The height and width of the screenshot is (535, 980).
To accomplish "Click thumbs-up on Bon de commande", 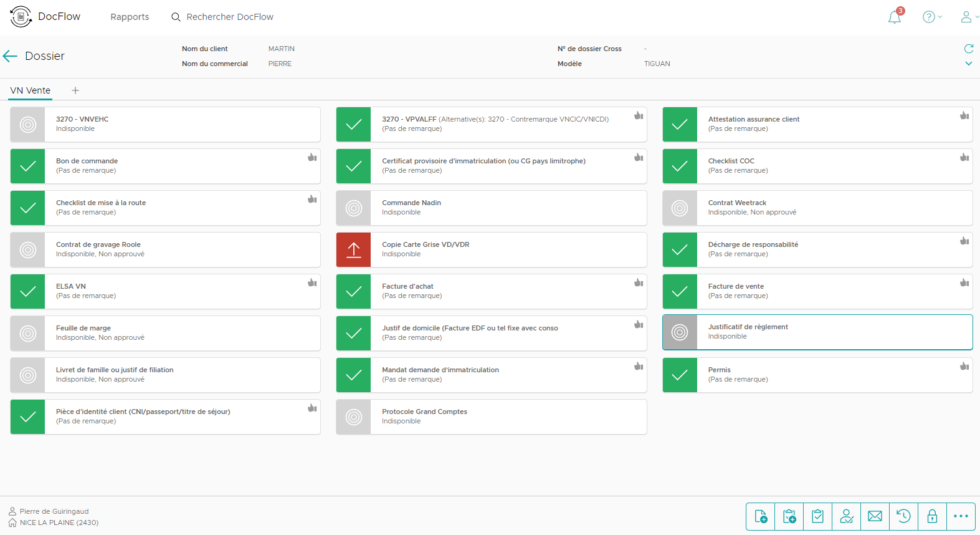I will pyautogui.click(x=312, y=157).
